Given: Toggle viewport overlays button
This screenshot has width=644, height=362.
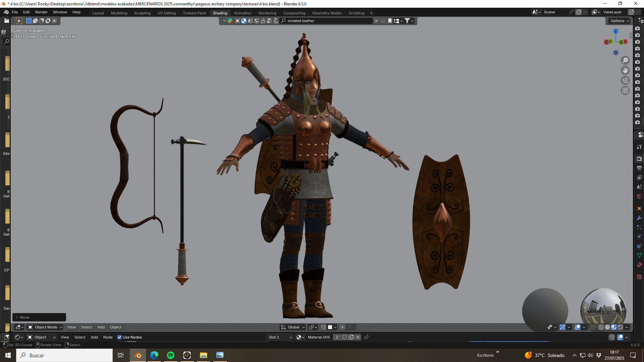Looking at the screenshot, I should [x=578, y=327].
